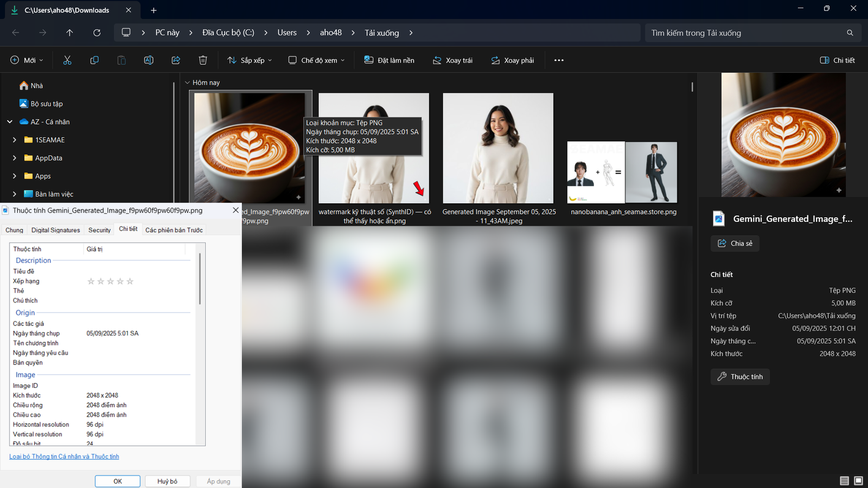Image resolution: width=868 pixels, height=488 pixels.
Task: Click the file pane scrollbar thumb
Action: pyautogui.click(x=692, y=87)
